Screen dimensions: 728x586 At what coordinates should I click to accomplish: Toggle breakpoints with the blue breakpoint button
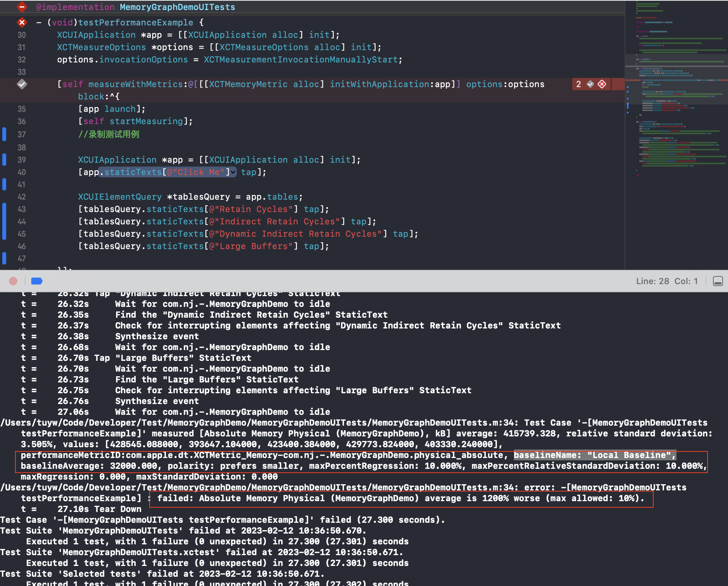pos(37,281)
